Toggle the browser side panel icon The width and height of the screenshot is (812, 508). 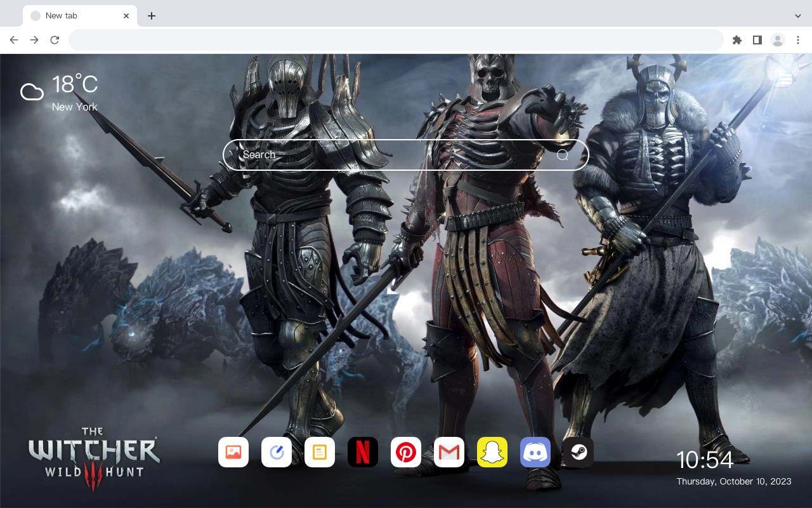tap(757, 40)
